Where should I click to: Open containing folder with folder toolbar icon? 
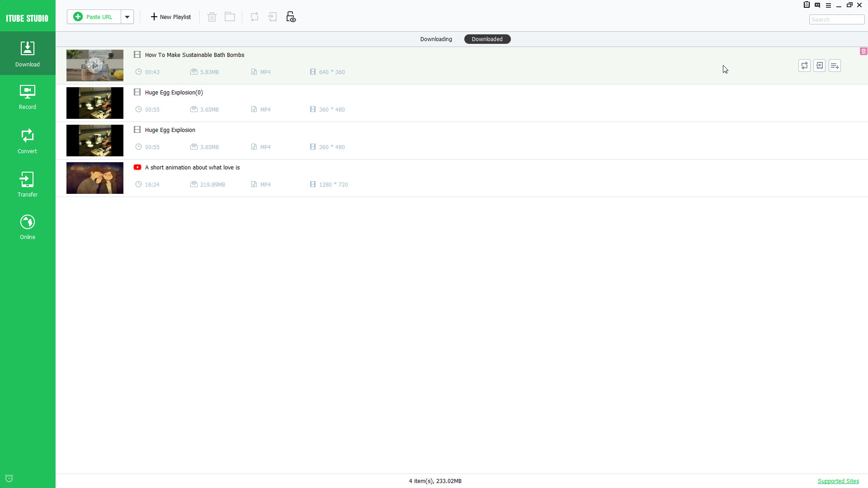coord(230,17)
